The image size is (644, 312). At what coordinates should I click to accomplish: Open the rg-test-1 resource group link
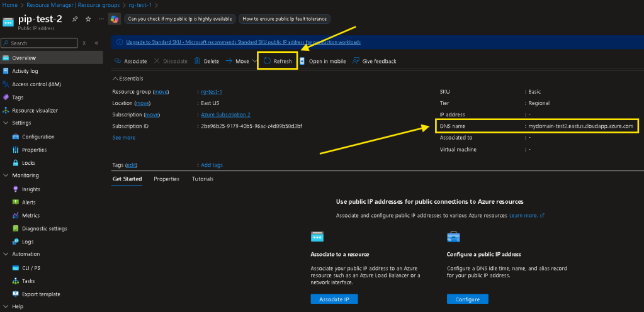(211, 92)
